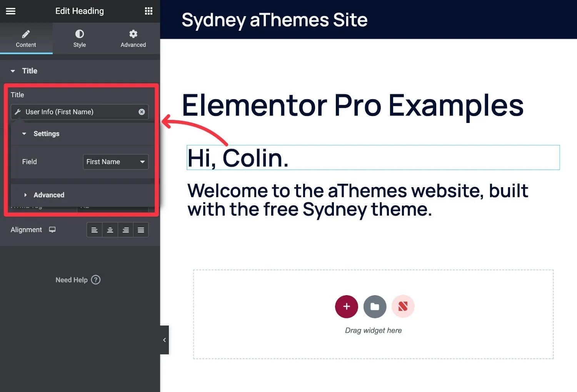Add a new section with plus button
The height and width of the screenshot is (392, 577).
[347, 306]
